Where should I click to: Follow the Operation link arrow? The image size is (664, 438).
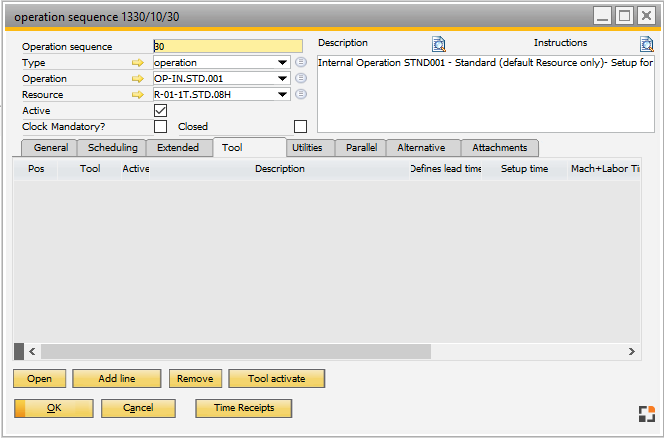[138, 78]
